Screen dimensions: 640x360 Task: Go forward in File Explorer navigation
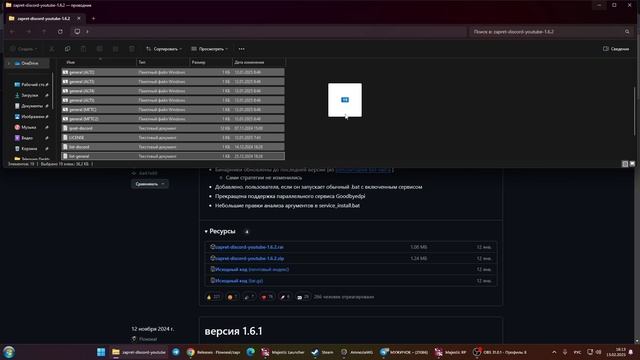pyautogui.click(x=29, y=31)
